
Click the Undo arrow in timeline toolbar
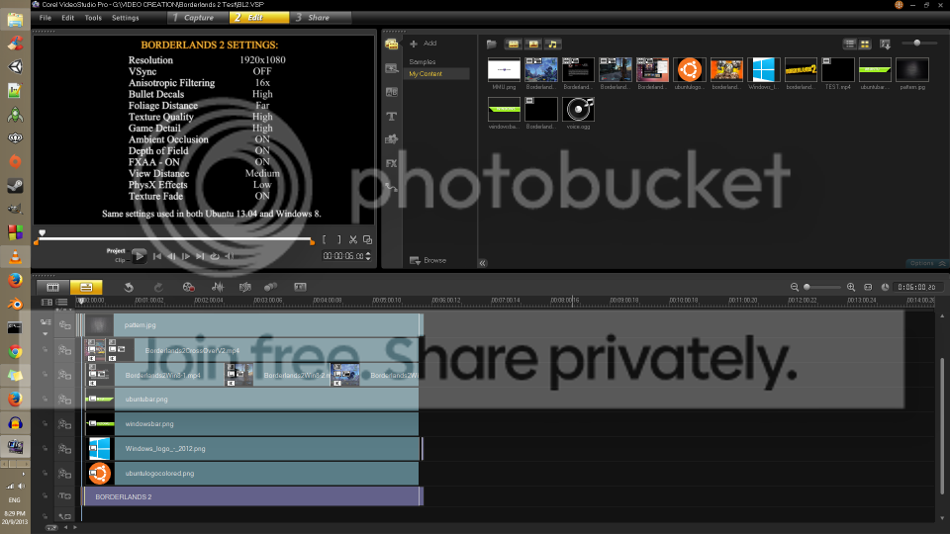click(129, 287)
